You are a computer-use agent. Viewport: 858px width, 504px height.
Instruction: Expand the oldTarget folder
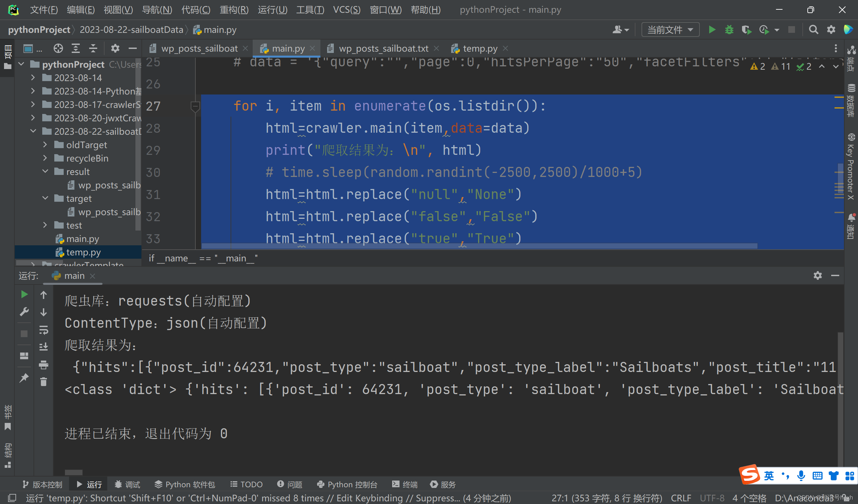click(x=45, y=145)
